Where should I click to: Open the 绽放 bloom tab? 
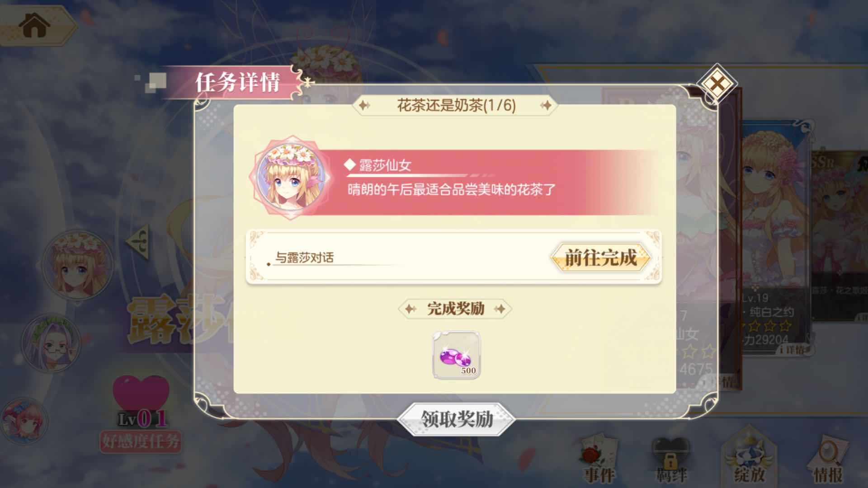pos(749,457)
